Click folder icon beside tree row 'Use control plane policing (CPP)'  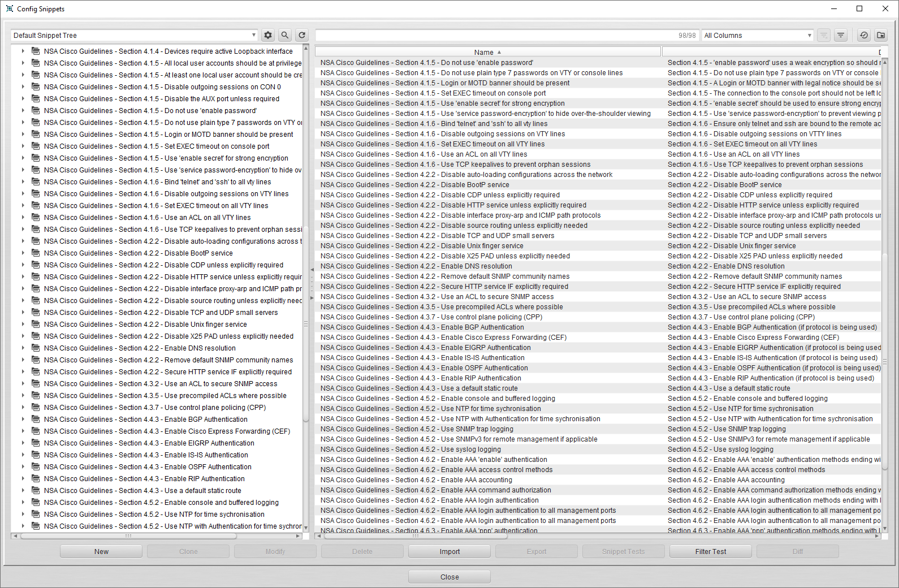(x=36, y=407)
